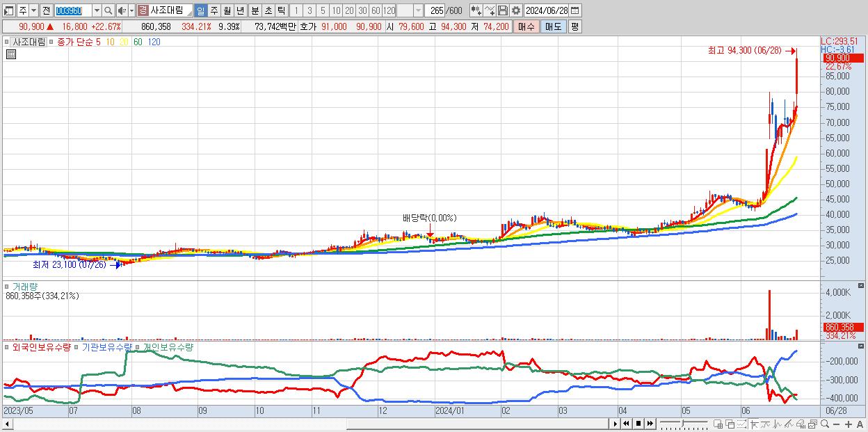This screenshot has width=868, height=432.
Task: Click the 매도 sell button
Action: (553, 26)
